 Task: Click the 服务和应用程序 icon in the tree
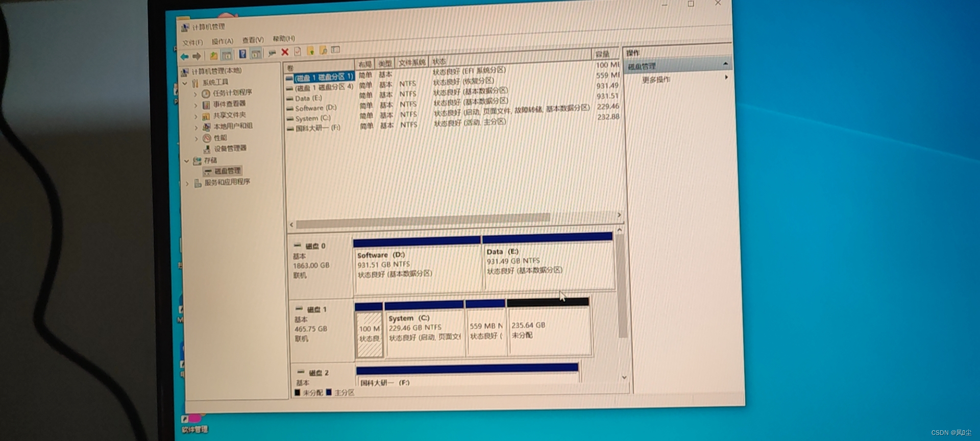198,183
